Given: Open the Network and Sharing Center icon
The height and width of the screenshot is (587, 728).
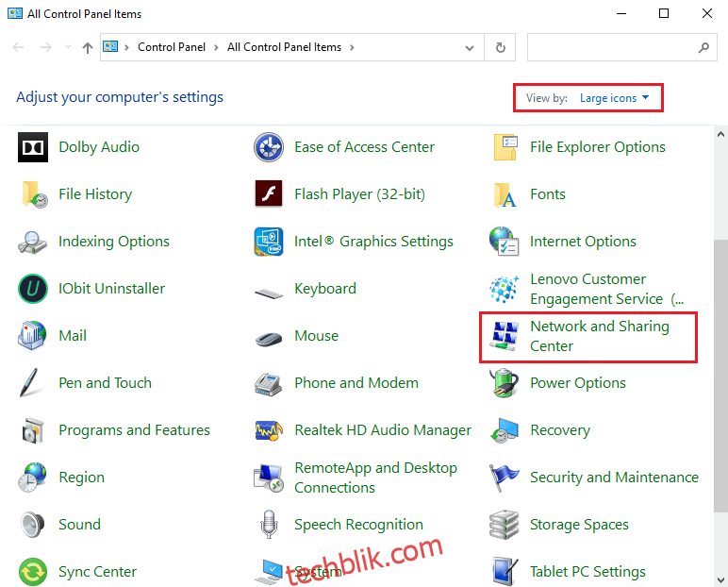Looking at the screenshot, I should pyautogui.click(x=505, y=336).
